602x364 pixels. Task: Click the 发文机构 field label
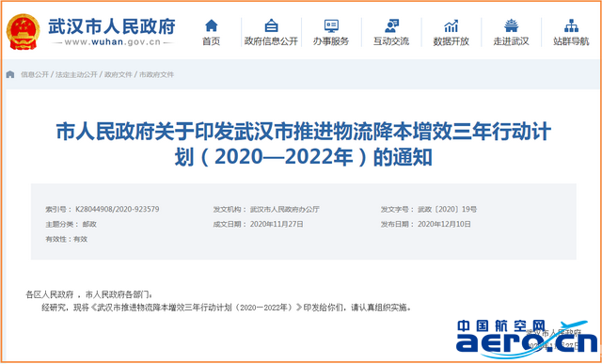click(x=230, y=210)
